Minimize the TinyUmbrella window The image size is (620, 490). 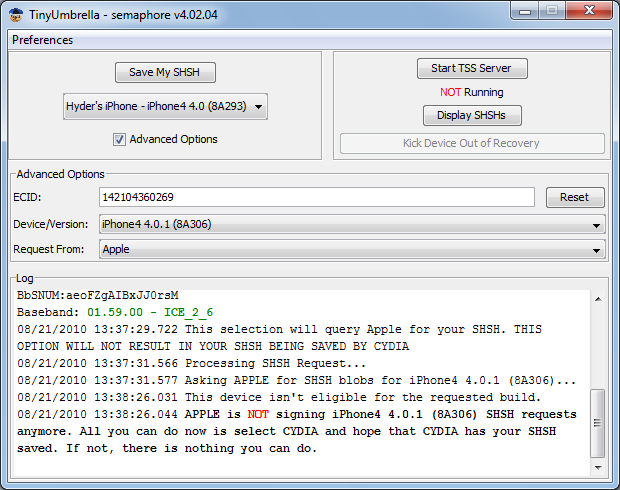[525, 11]
